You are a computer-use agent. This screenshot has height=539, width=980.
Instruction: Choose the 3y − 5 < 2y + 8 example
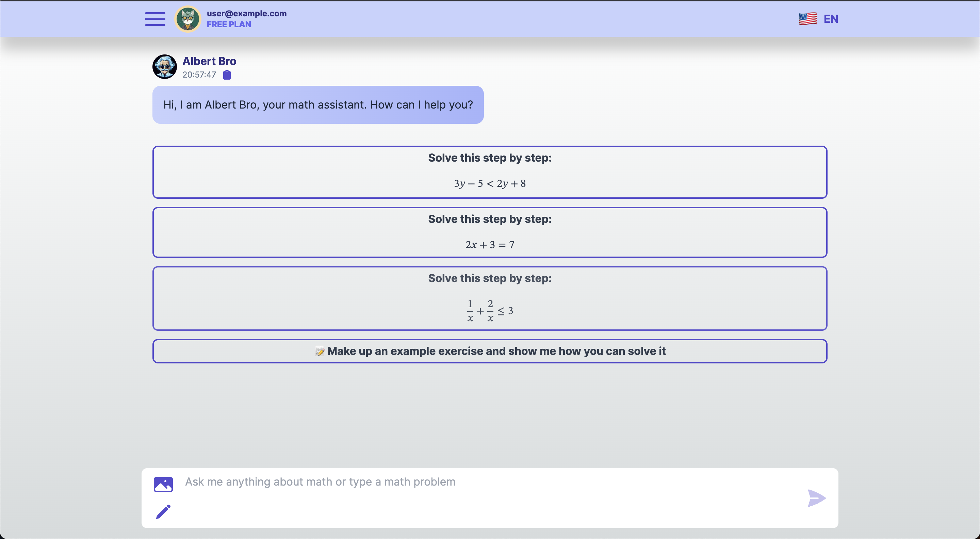[490, 172]
